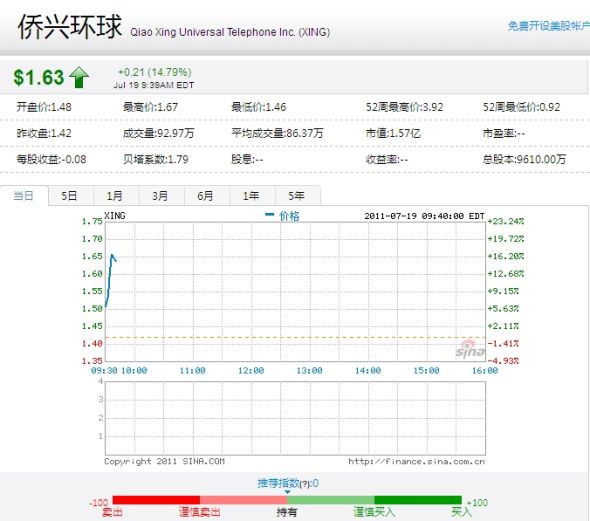Click the 市值:1.57亿 value
The height and width of the screenshot is (521, 590).
(393, 133)
